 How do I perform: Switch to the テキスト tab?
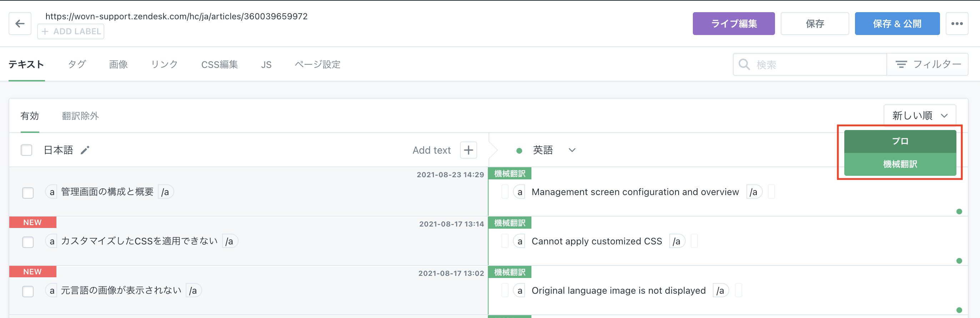pos(26,64)
